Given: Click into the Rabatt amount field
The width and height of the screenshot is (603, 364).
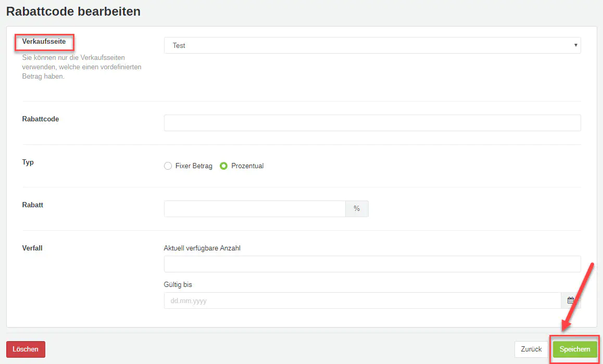Looking at the screenshot, I should pos(255,209).
